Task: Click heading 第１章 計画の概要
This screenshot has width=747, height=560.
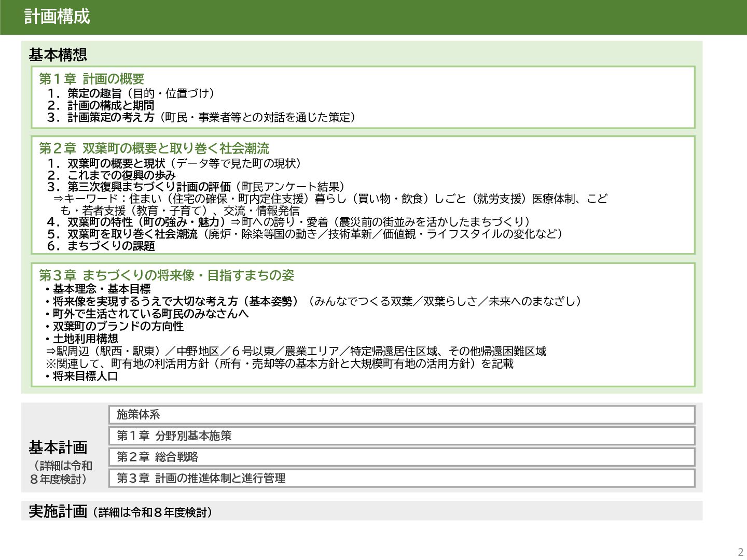Action: [92, 79]
